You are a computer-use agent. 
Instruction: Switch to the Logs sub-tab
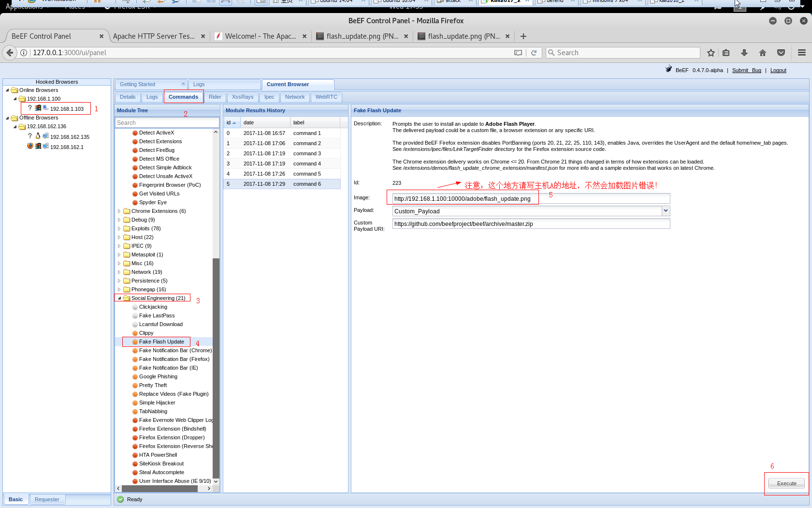coord(152,97)
